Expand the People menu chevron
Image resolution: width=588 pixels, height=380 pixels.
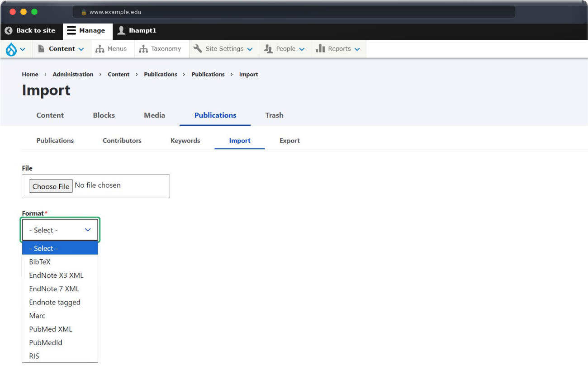click(x=302, y=49)
